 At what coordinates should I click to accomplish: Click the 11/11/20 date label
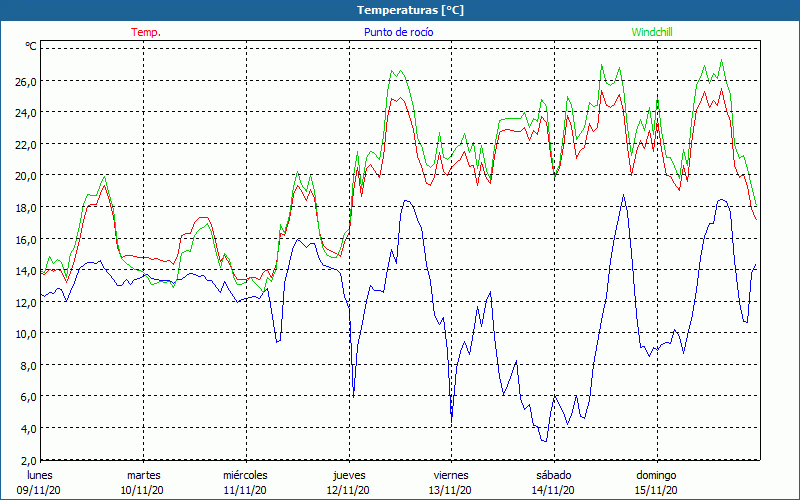245,491
